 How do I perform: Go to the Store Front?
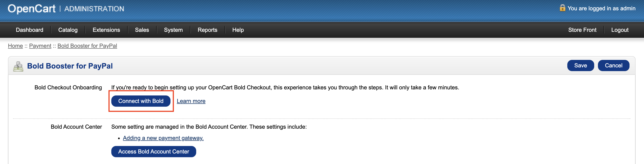point(582,30)
